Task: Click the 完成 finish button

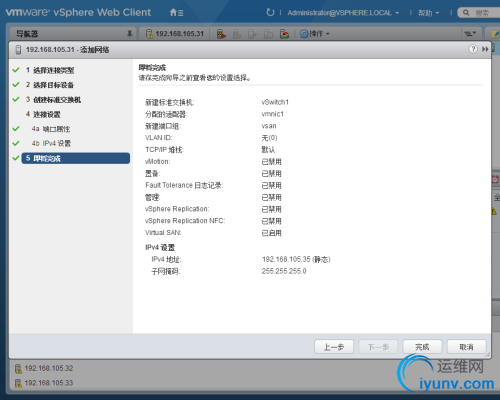Action: tap(422, 347)
